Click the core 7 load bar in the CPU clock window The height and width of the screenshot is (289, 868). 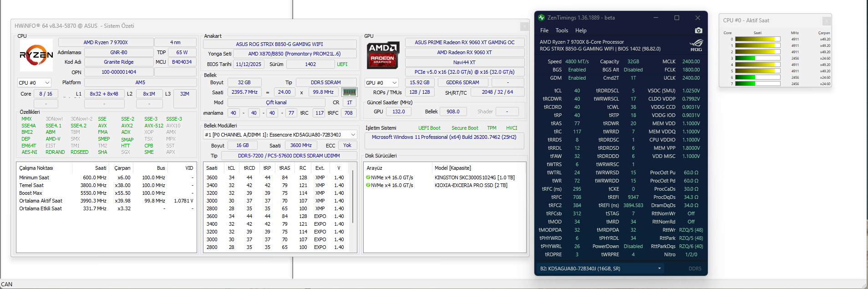tap(758, 84)
